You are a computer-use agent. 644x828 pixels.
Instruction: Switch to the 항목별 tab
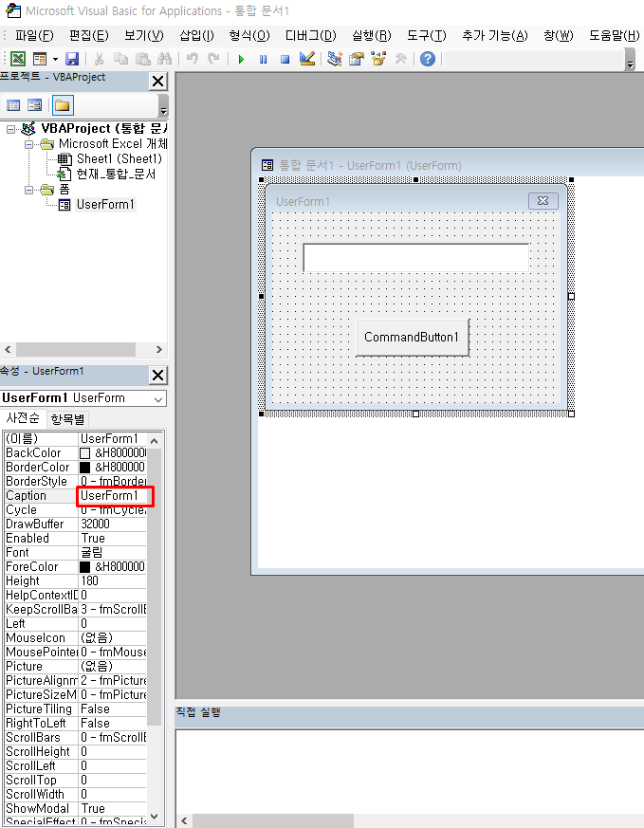(x=67, y=419)
